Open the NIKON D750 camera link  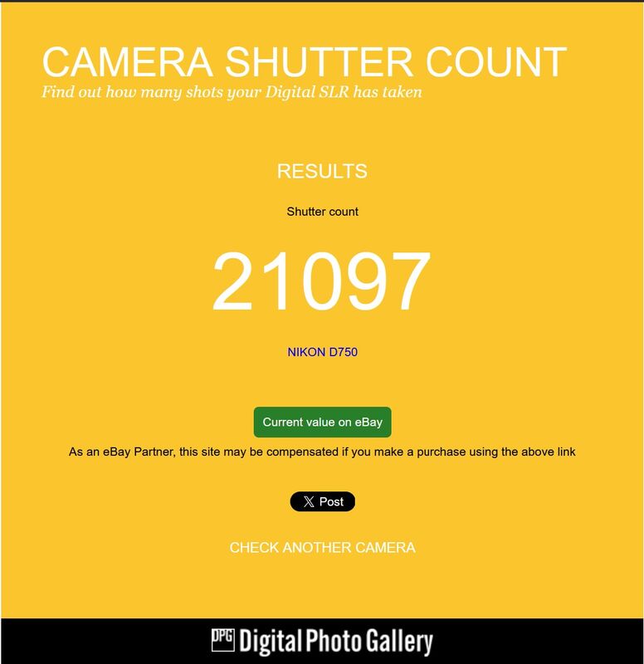(x=322, y=352)
